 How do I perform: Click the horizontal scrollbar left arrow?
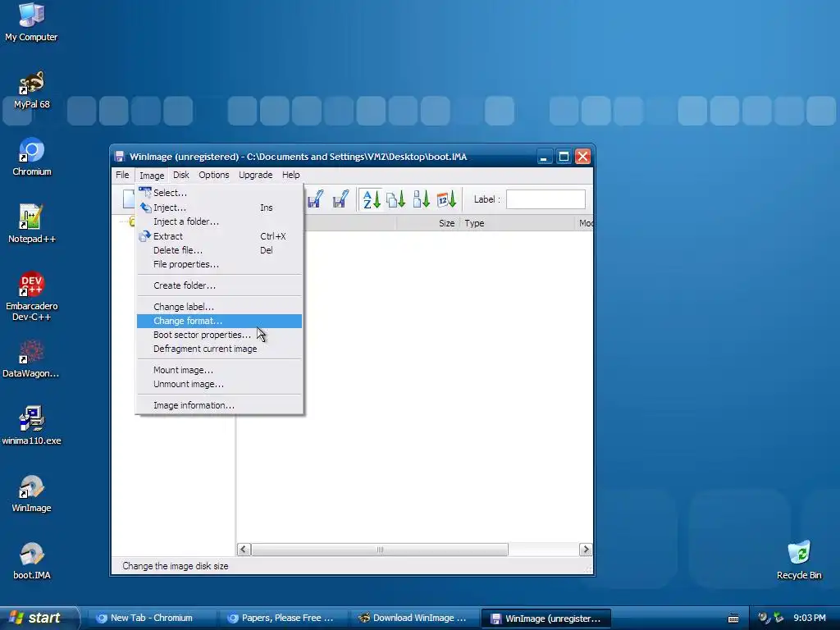tap(244, 549)
